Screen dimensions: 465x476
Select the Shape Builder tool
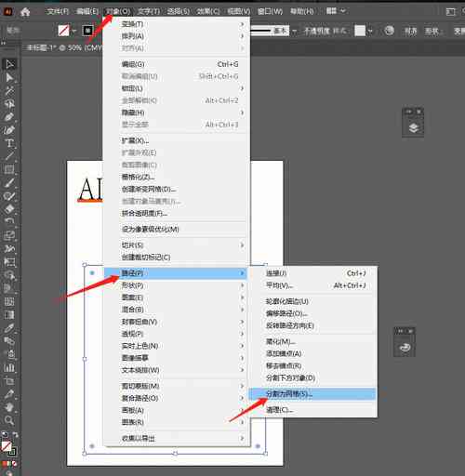(9, 275)
